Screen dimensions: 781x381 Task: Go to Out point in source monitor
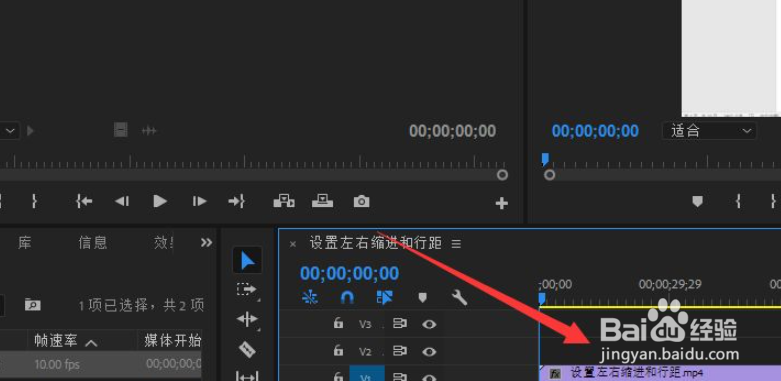237,201
